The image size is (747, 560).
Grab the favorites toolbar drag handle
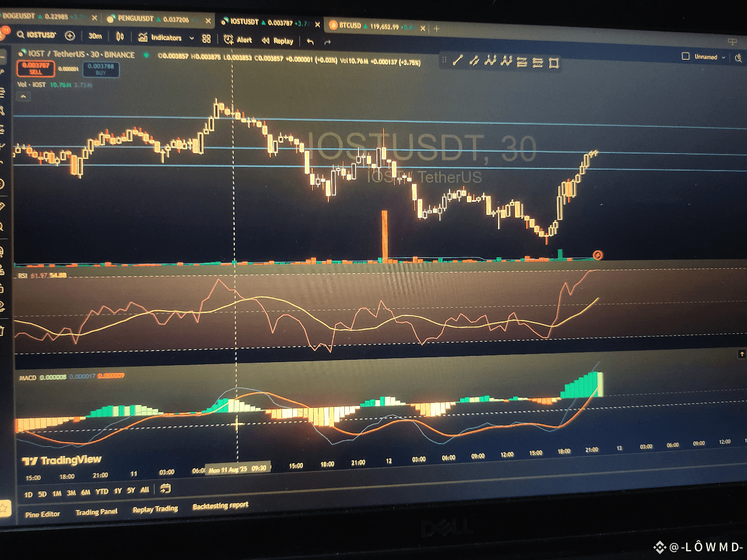click(444, 60)
